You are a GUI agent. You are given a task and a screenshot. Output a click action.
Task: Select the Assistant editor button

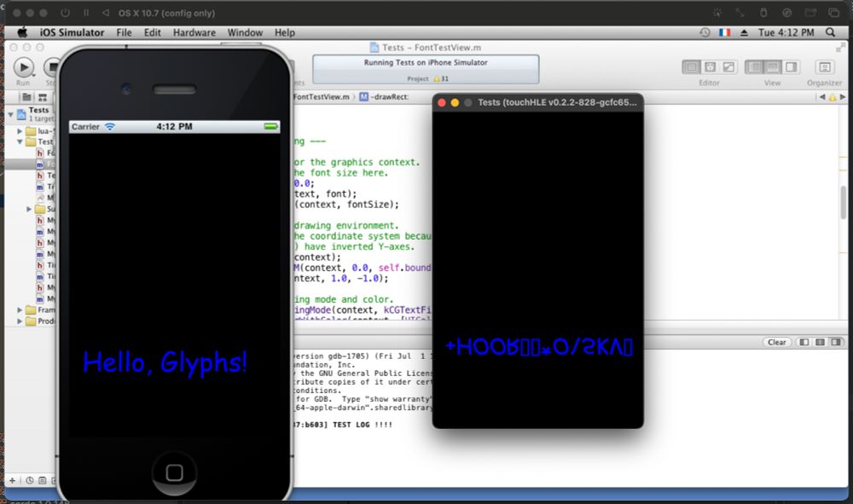(x=710, y=67)
